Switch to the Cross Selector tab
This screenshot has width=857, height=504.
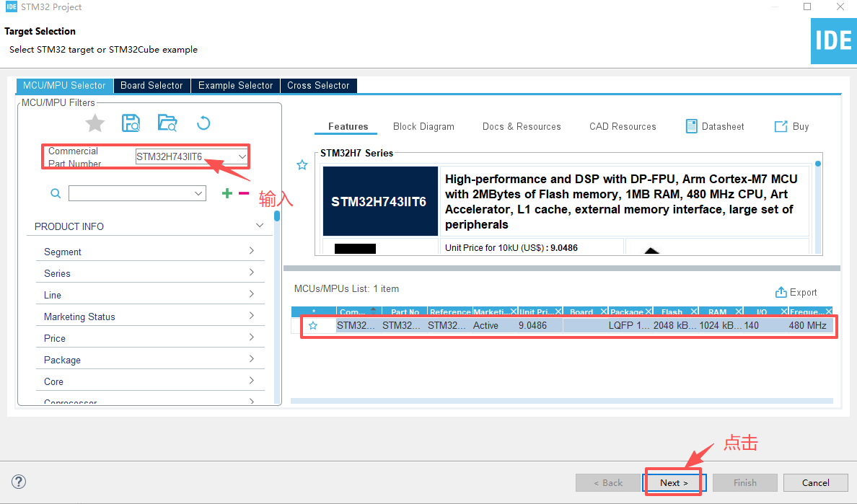point(318,86)
